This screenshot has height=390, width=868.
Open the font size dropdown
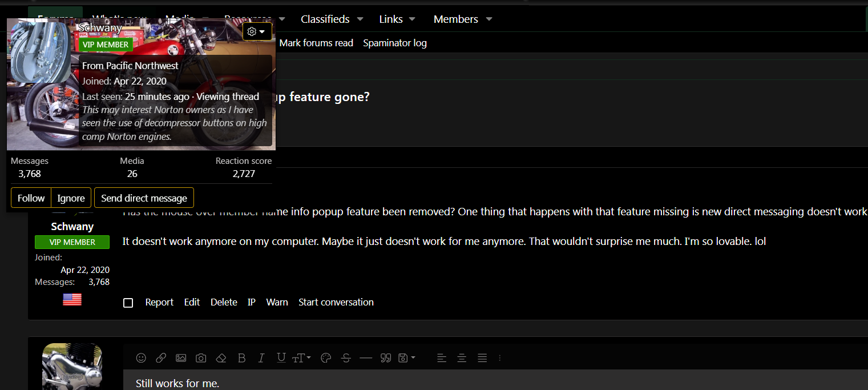pyautogui.click(x=301, y=358)
